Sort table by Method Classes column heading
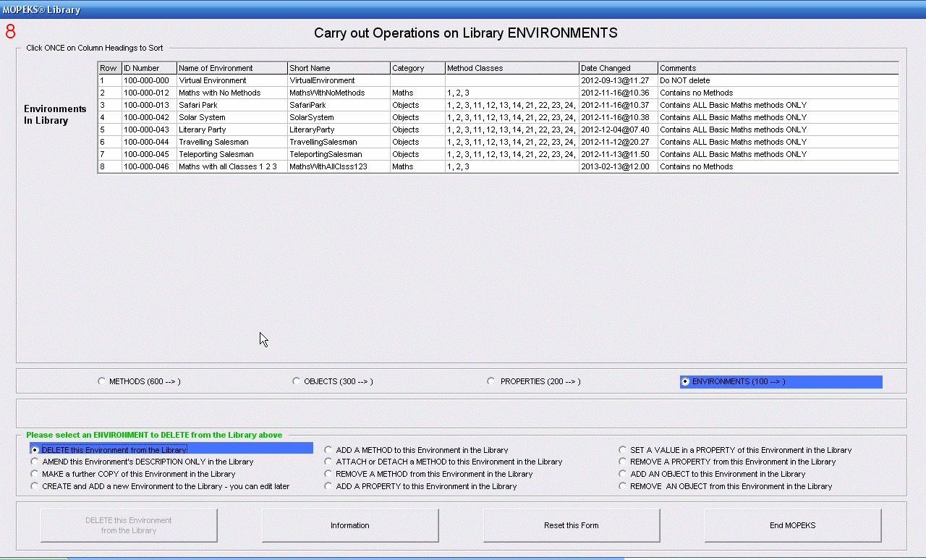This screenshot has height=560, width=926. (x=512, y=68)
